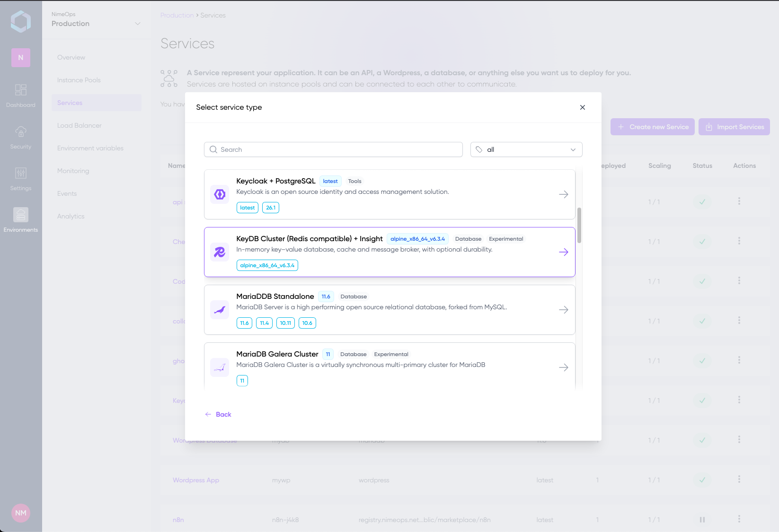Screen dimensions: 779x532
Task: Click the MariaDDB Standalone title
Action: (x=275, y=297)
